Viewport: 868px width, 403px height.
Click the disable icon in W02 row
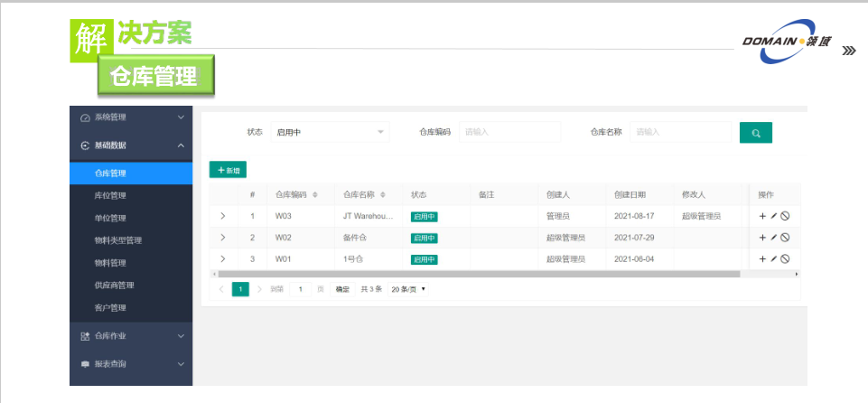785,238
